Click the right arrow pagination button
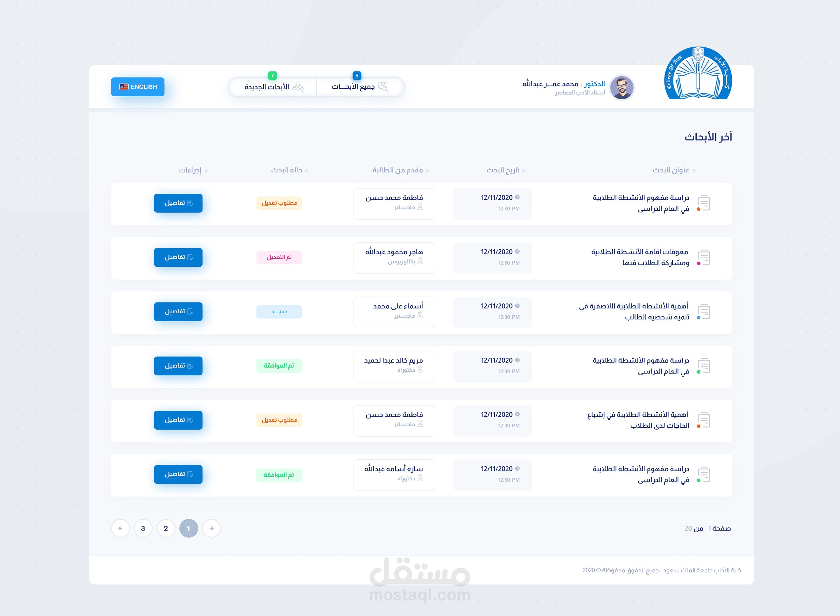This screenshot has height=616, width=840. click(x=211, y=528)
